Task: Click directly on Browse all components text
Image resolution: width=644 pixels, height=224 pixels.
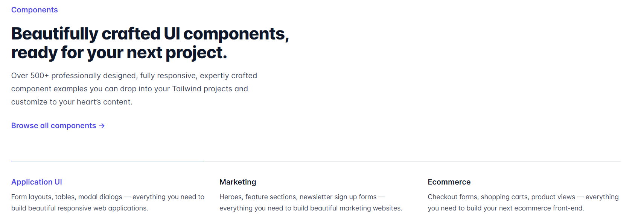Action: tap(53, 126)
